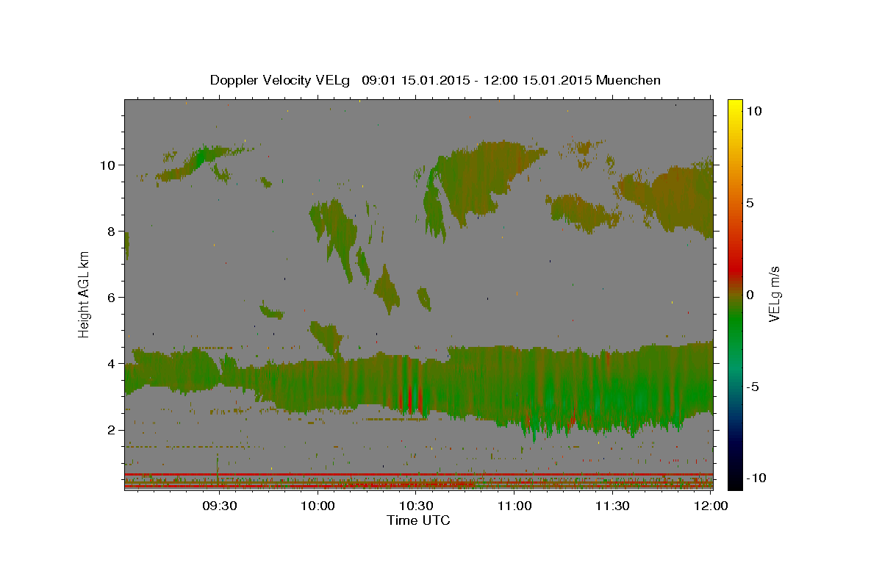Viewport: 882px width, 588px height.
Task: Click the 10:00 time tick label
Action: pos(318,506)
